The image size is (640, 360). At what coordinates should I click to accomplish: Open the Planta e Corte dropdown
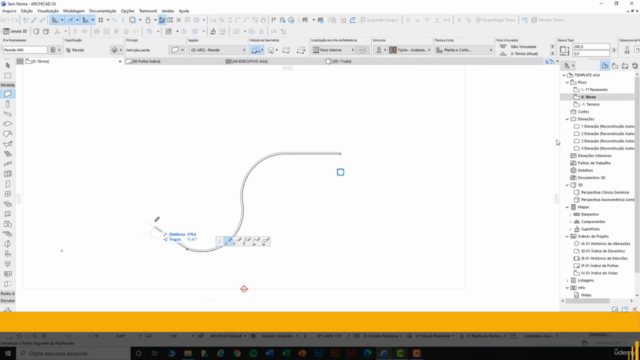click(x=463, y=50)
